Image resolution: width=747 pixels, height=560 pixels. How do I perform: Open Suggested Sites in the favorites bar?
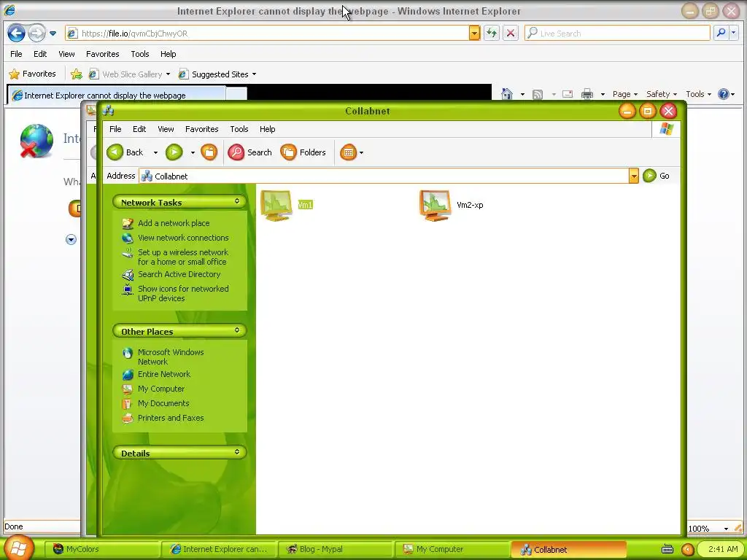point(217,74)
